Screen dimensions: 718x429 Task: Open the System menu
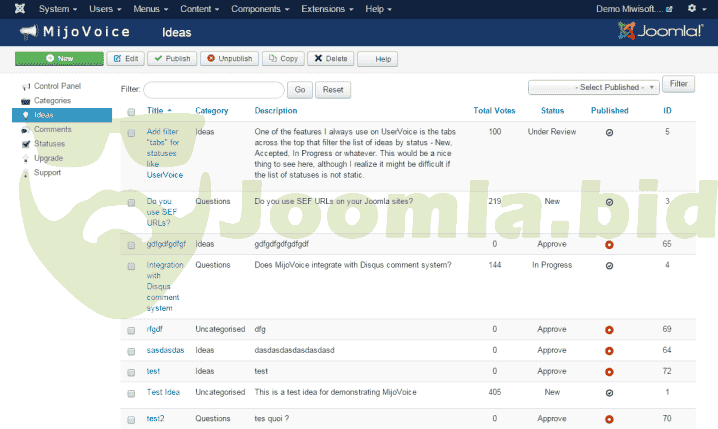point(57,9)
